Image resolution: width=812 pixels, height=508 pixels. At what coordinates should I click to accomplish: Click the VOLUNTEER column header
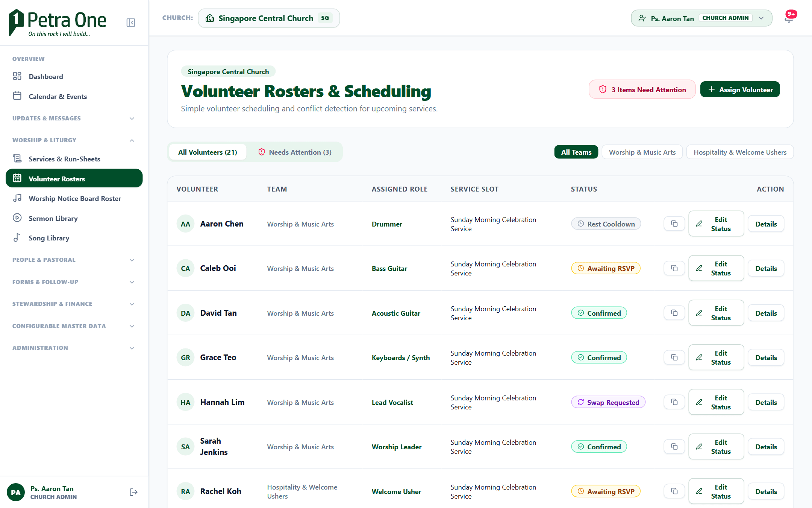click(197, 189)
